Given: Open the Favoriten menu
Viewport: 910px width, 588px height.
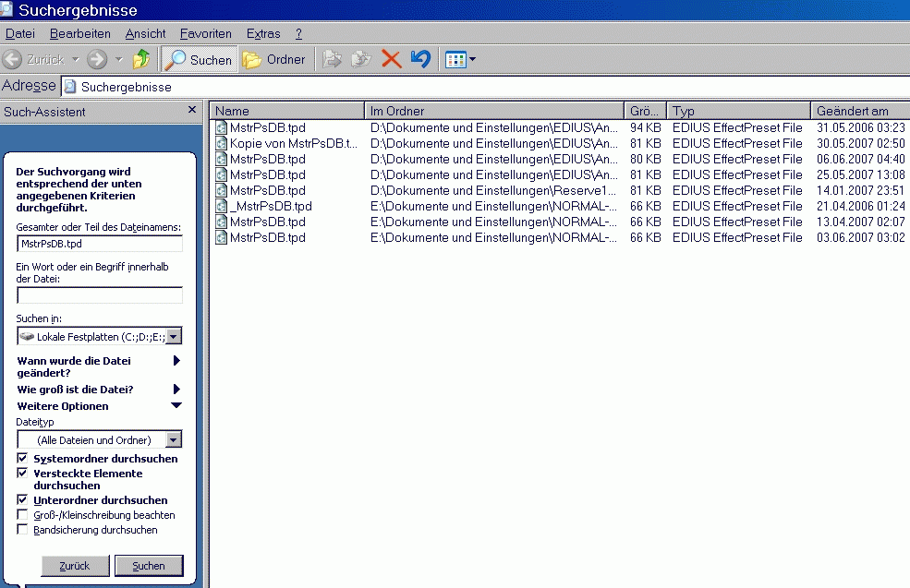Looking at the screenshot, I should pos(205,33).
